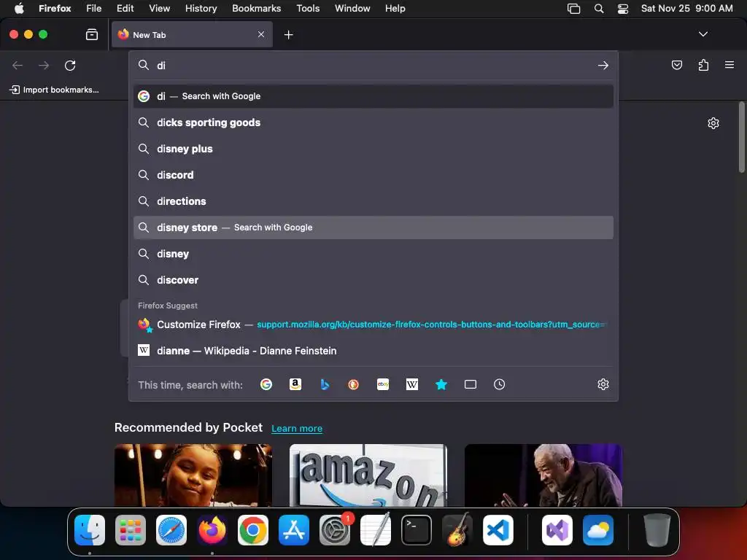Image resolution: width=747 pixels, height=560 pixels.
Task: Open Spotlight search in menu bar
Action: (599, 9)
